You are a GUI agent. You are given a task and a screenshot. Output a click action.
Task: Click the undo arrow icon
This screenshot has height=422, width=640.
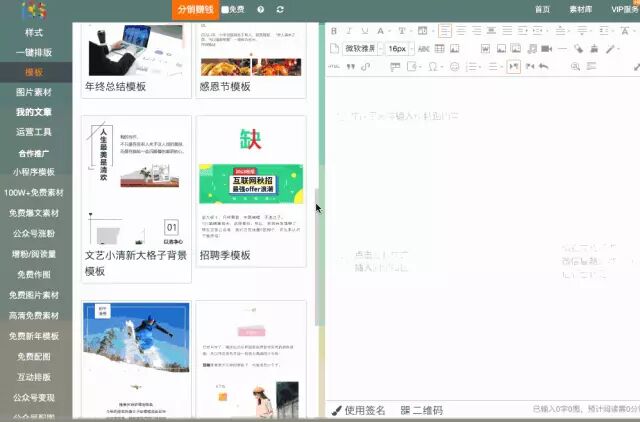(544, 66)
